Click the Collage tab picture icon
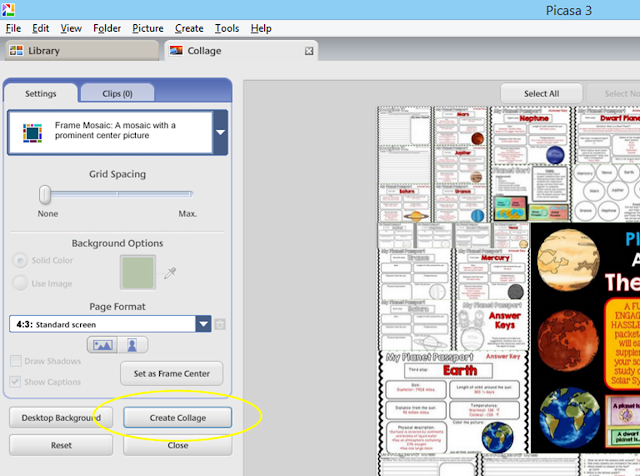Image resolution: width=640 pixels, height=476 pixels. 176,50
